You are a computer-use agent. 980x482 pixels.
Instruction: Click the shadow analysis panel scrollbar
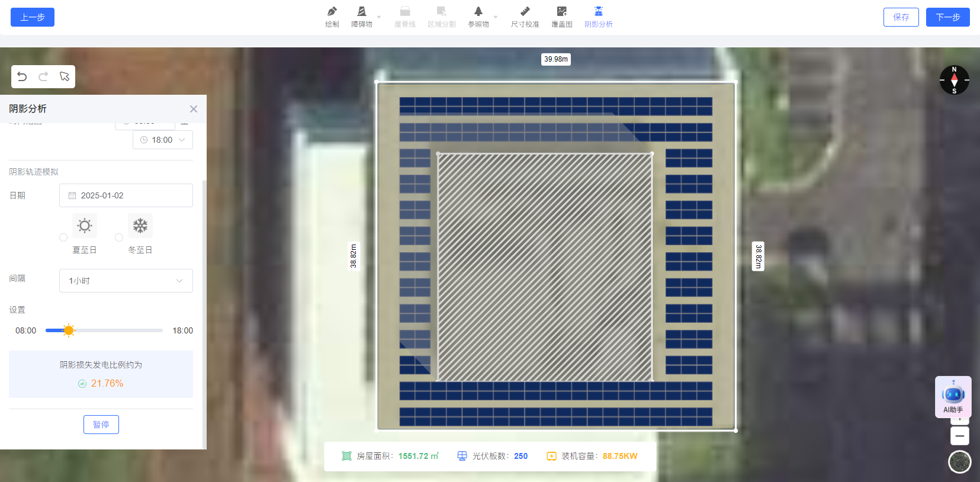(x=204, y=314)
